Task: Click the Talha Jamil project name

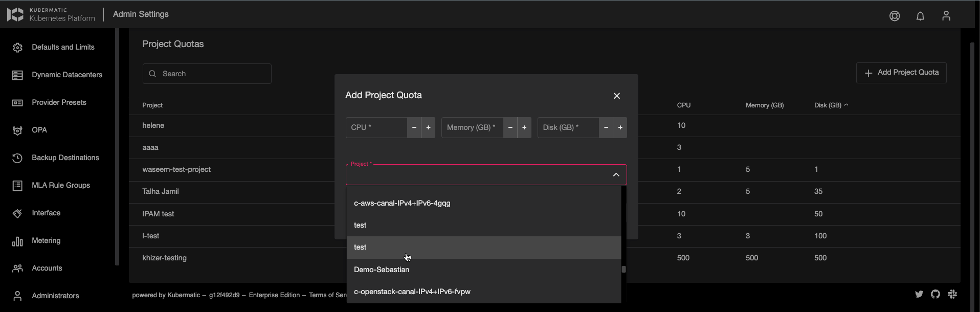Action: (x=161, y=191)
